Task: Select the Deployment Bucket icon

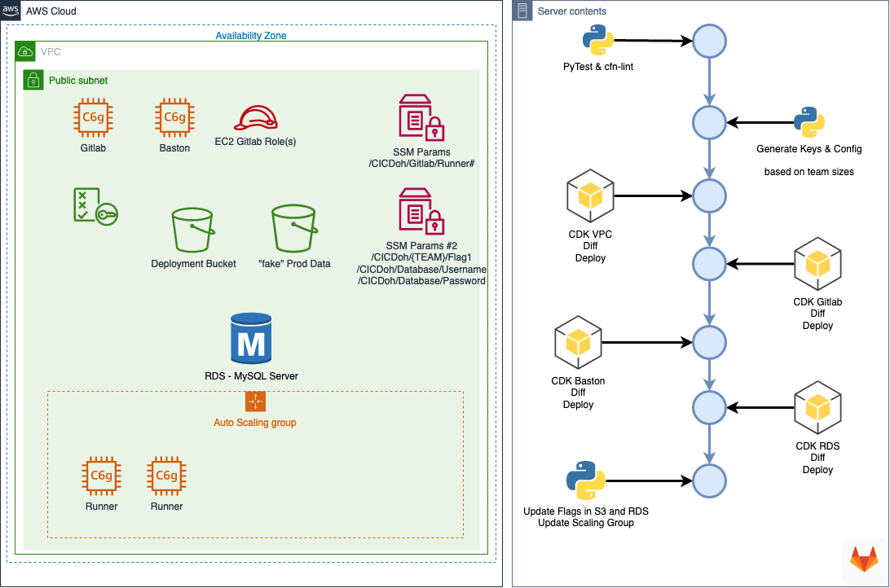Action: [x=193, y=230]
